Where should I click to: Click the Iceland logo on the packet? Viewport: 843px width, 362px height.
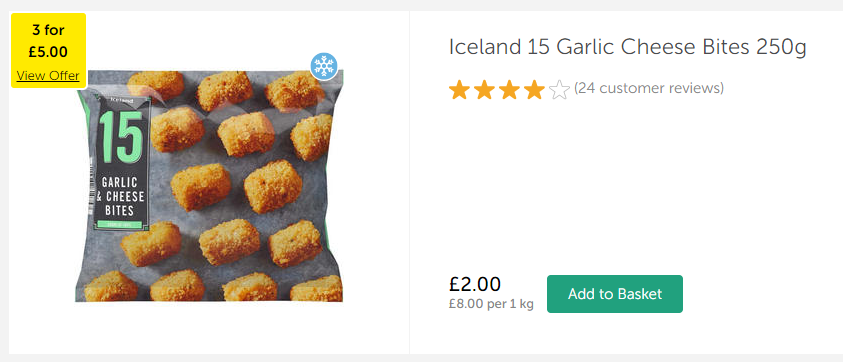[120, 100]
